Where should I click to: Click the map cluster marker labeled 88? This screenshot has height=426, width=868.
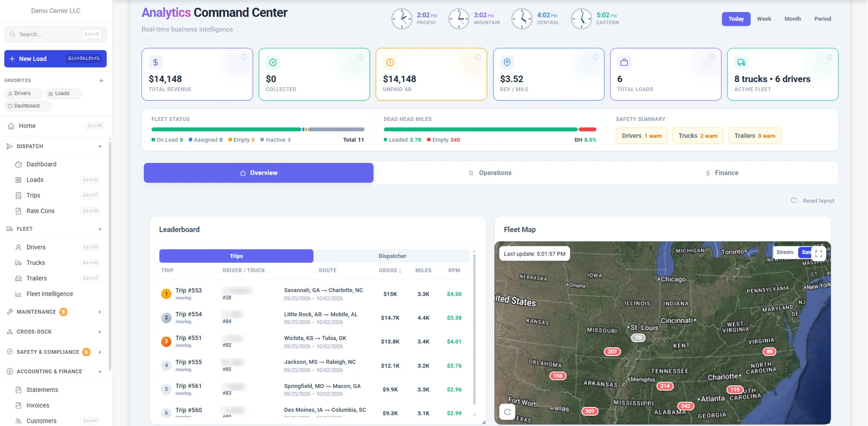769,352
